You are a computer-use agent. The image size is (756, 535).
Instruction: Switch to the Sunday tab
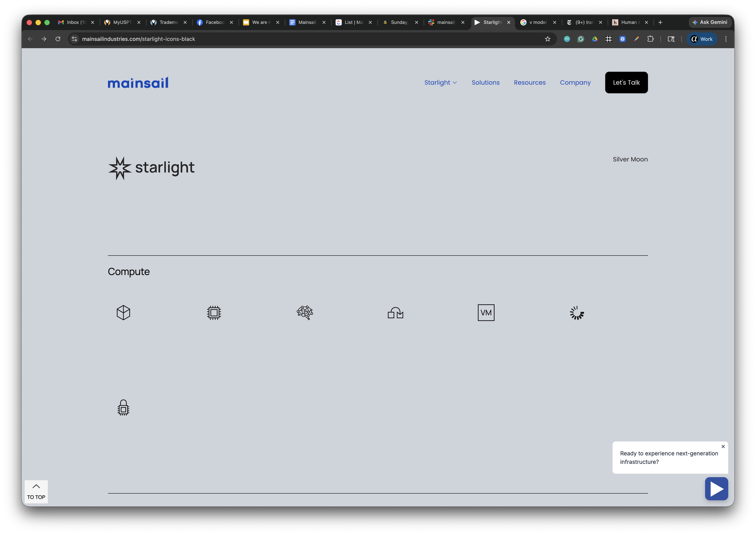(x=400, y=22)
